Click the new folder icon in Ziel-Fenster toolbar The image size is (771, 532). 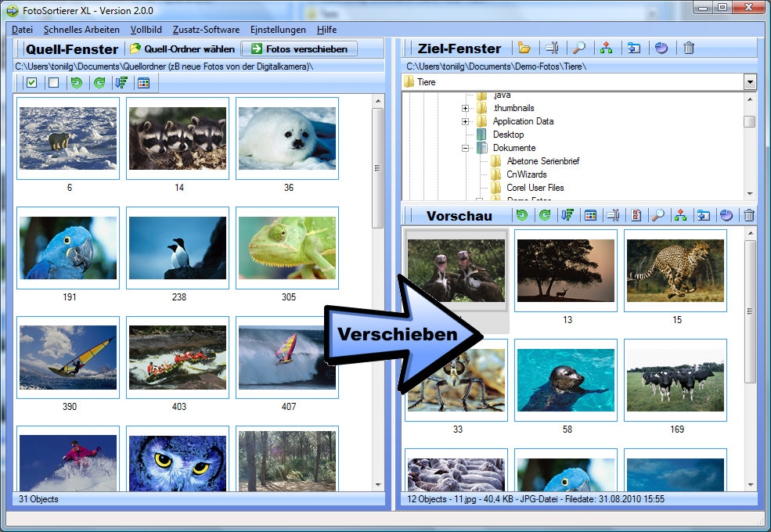[x=524, y=49]
